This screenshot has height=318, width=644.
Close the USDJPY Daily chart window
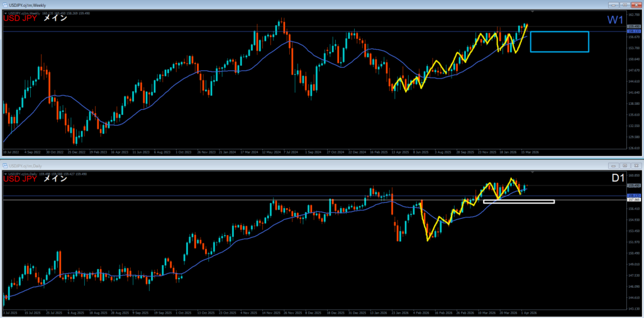point(637,165)
